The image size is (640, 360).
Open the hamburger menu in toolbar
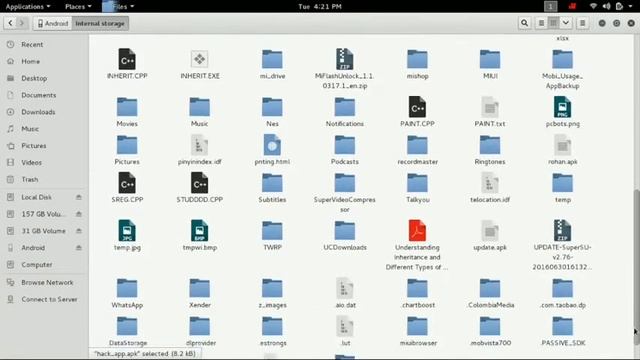(x=582, y=23)
